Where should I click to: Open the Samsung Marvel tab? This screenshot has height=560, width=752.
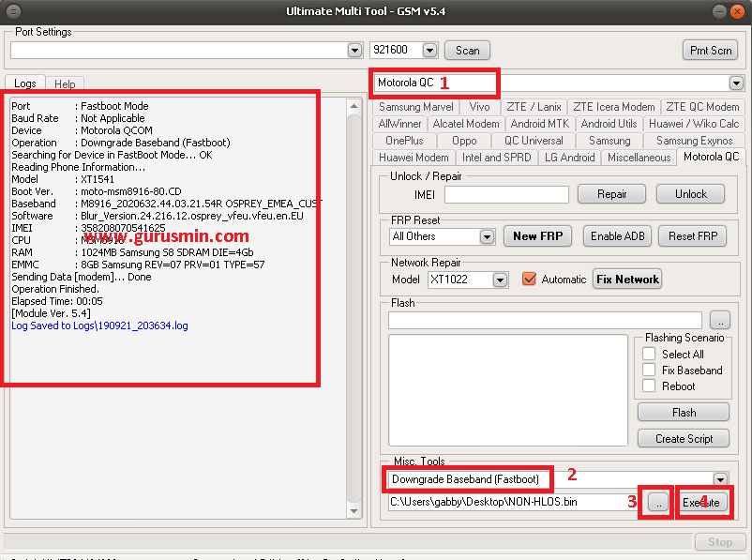pos(415,107)
